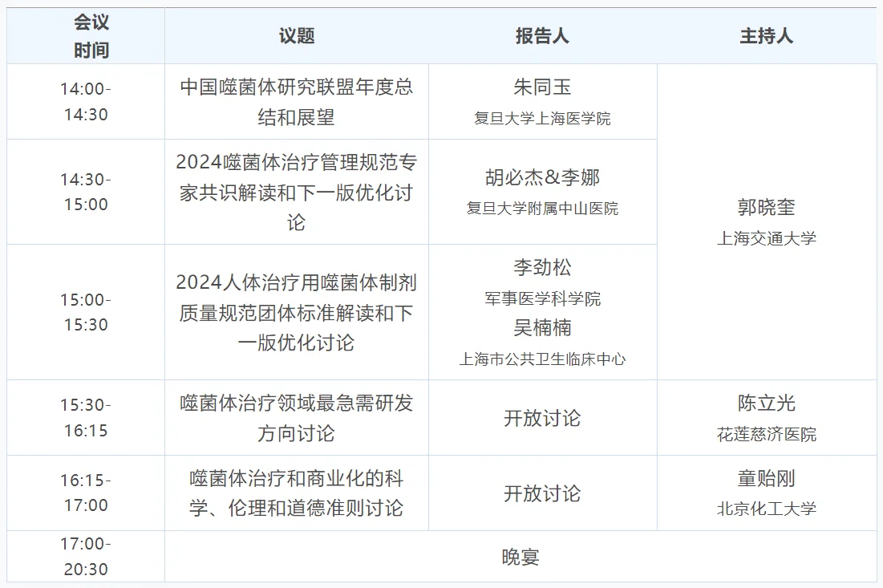Select the 15:00-15:30 time cell
The height and width of the screenshot is (588, 883).
tap(86, 312)
